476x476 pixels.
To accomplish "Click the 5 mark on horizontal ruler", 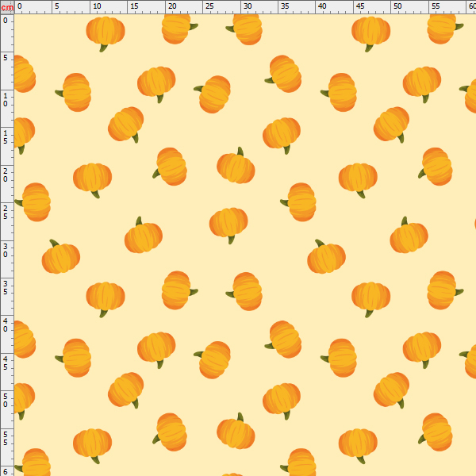I will tap(57, 6).
